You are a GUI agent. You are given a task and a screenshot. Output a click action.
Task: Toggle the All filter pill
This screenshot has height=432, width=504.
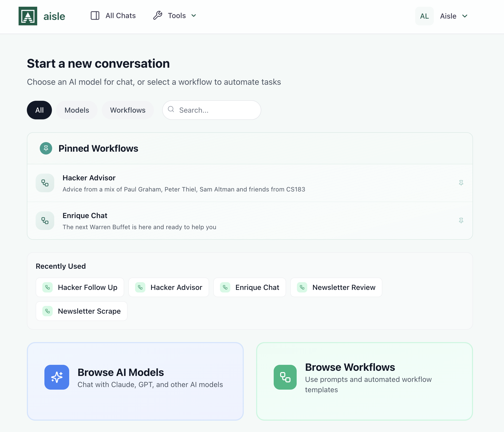[x=39, y=110]
